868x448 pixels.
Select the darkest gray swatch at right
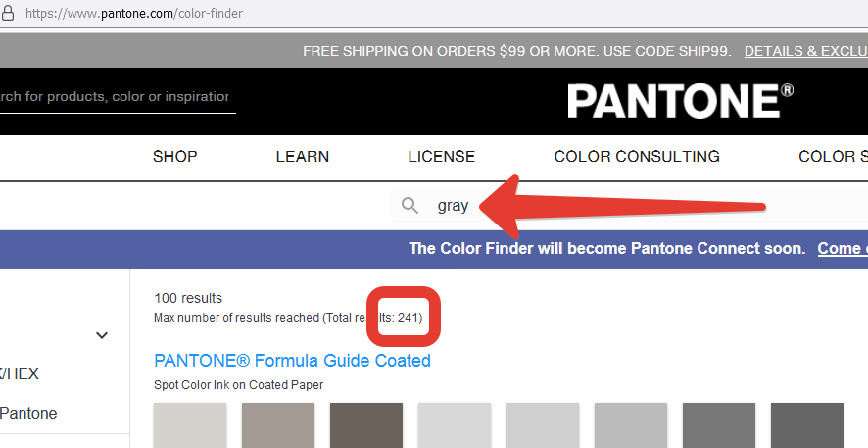[x=807, y=425]
